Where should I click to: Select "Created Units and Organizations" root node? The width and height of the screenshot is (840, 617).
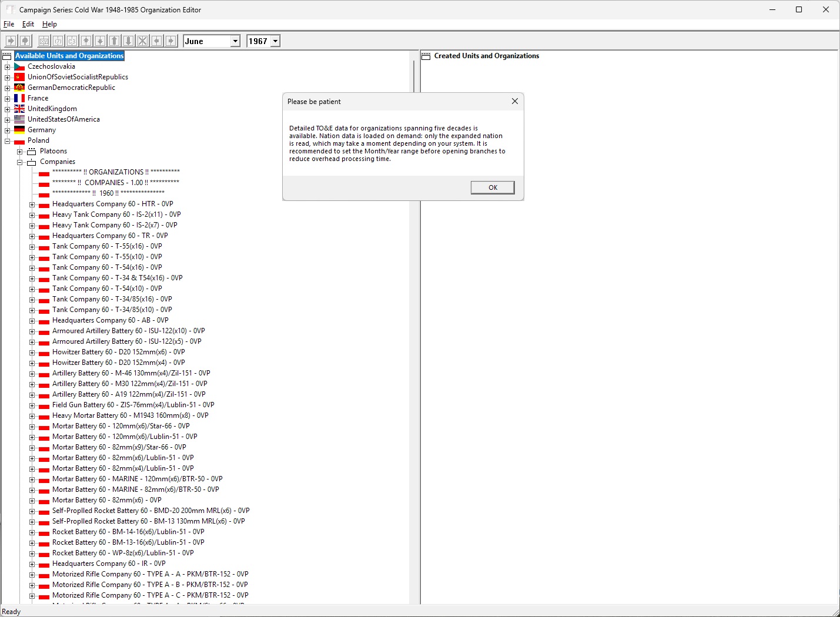click(x=487, y=56)
